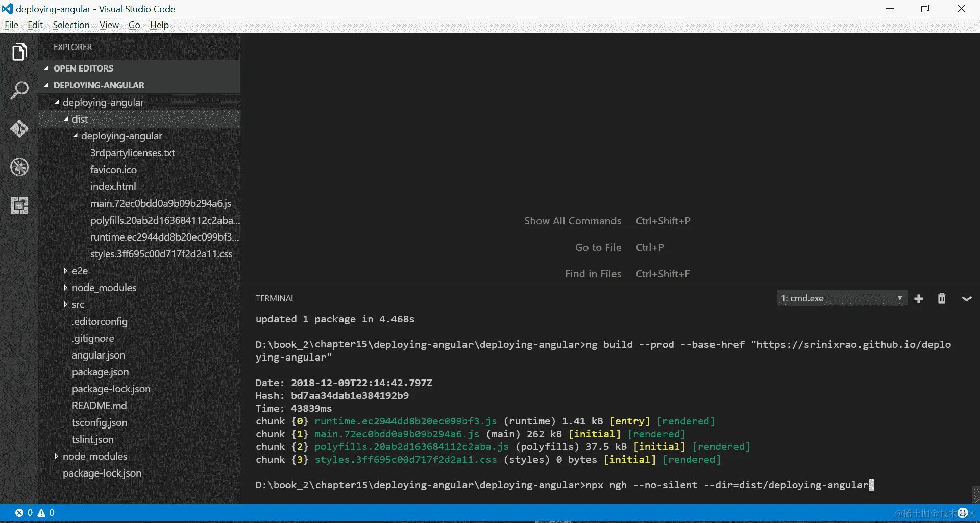Open the Source Control view
980x523 pixels.
pyautogui.click(x=19, y=129)
